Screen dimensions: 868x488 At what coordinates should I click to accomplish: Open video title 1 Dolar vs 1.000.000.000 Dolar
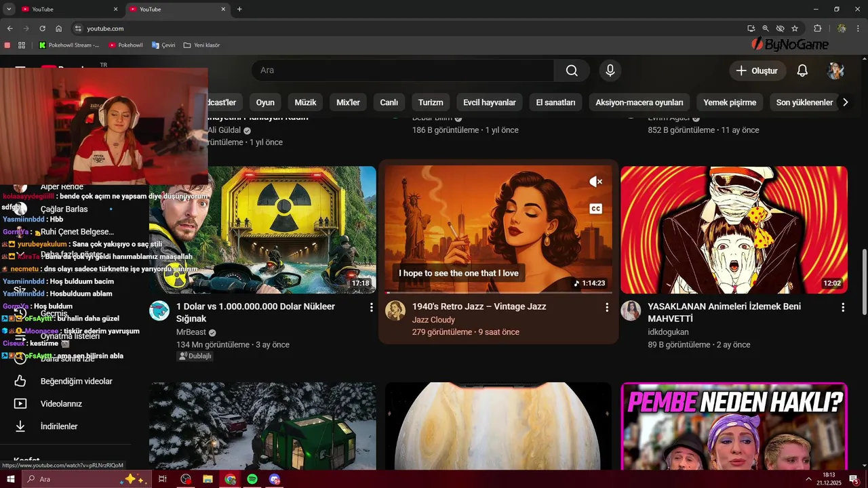click(256, 312)
